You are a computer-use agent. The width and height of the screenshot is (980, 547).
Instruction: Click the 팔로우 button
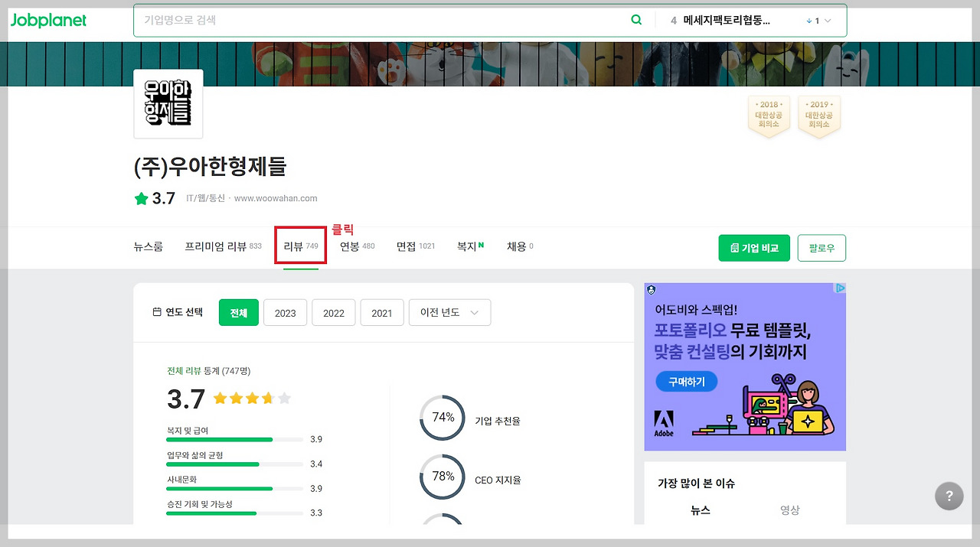(x=822, y=248)
